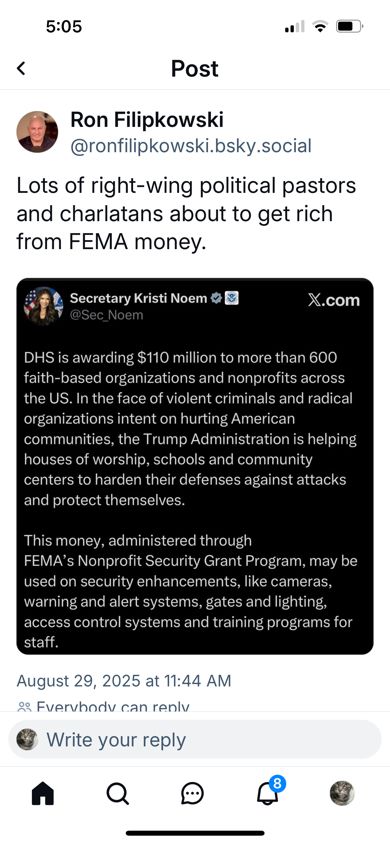Viewport: 390px width, 844px height.
Task: Open Notifications bell with badge
Action: click(268, 791)
